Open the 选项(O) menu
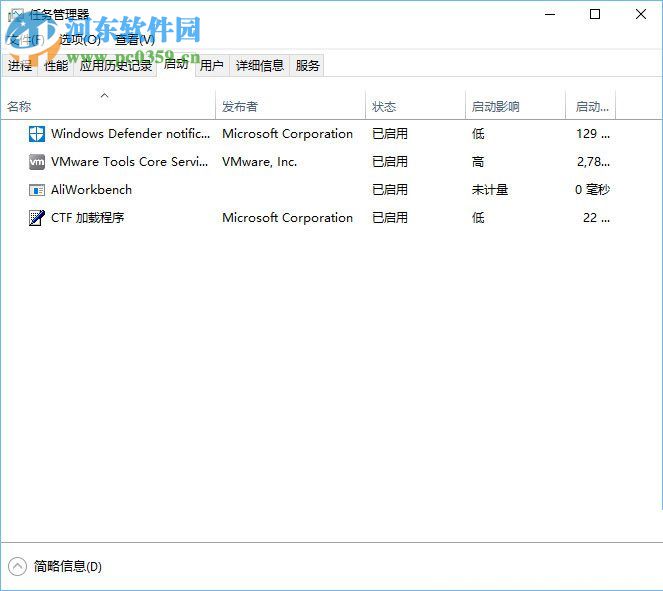663x591 pixels. (80, 40)
